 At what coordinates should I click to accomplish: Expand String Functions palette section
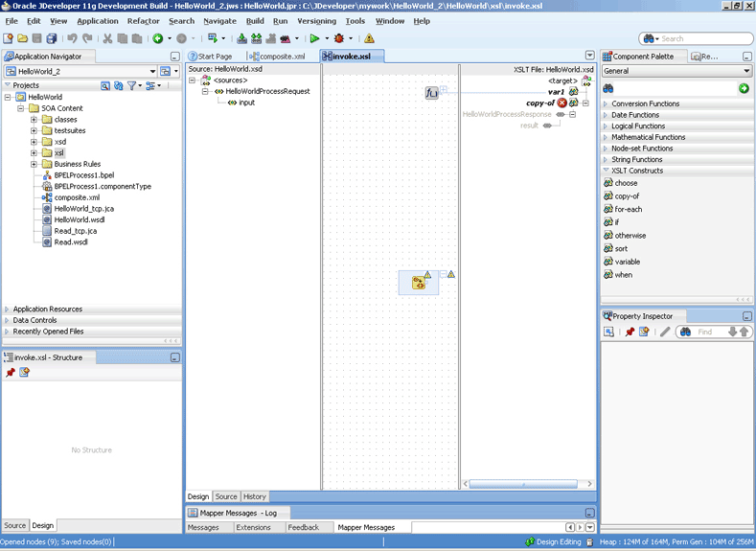click(x=606, y=160)
